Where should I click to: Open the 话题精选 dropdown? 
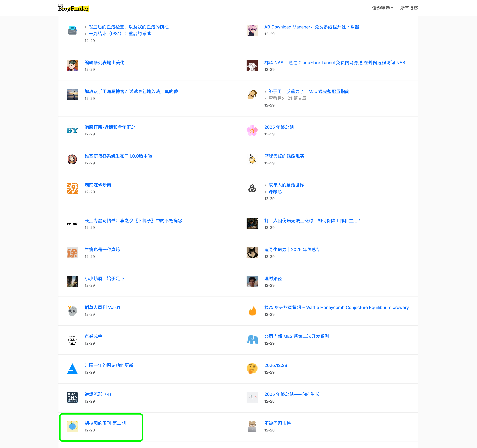coord(382,8)
